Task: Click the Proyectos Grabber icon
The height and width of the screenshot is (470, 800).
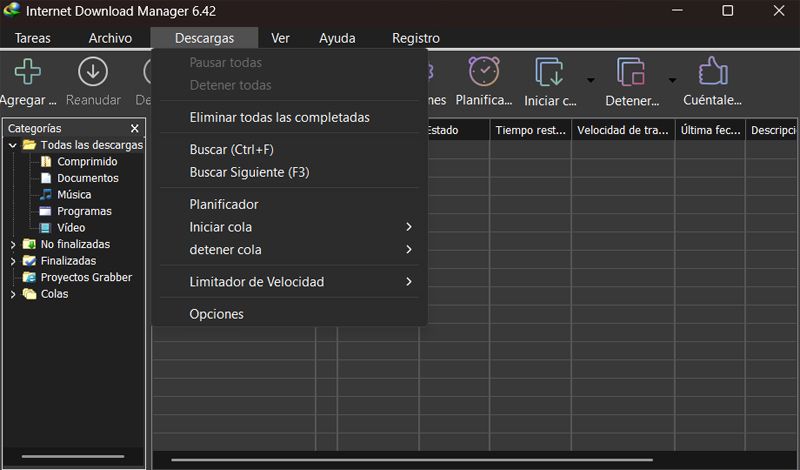Action: [x=30, y=277]
